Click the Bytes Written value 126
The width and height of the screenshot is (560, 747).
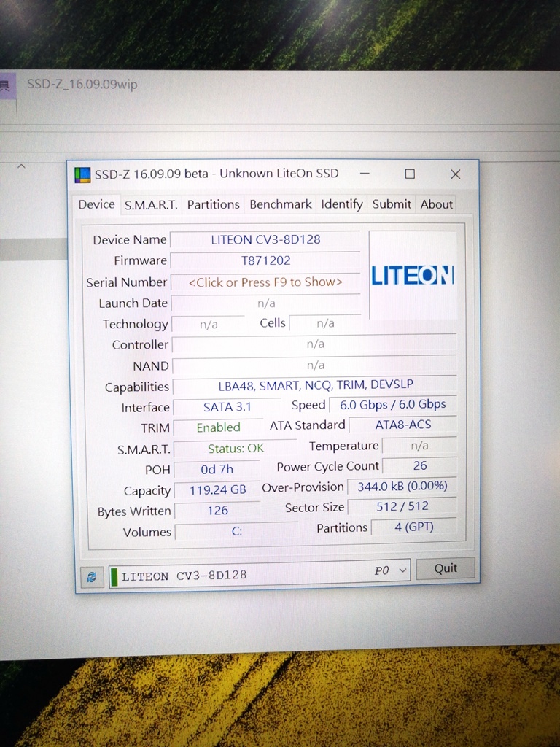pos(217,511)
